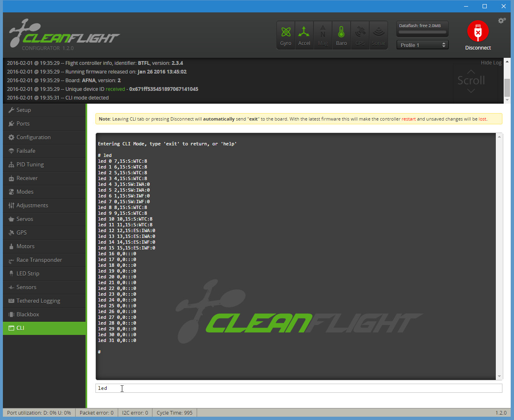Click the 'CLI mode detected' log entry

[x=58, y=98]
